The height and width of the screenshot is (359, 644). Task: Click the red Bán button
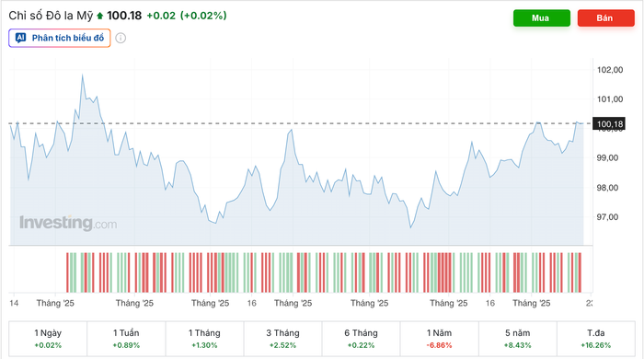[x=605, y=18]
